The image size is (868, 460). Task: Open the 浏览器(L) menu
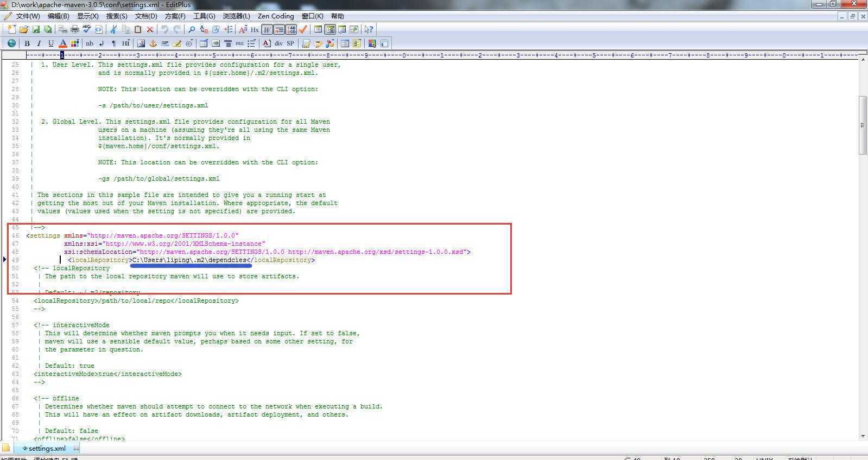(x=236, y=16)
